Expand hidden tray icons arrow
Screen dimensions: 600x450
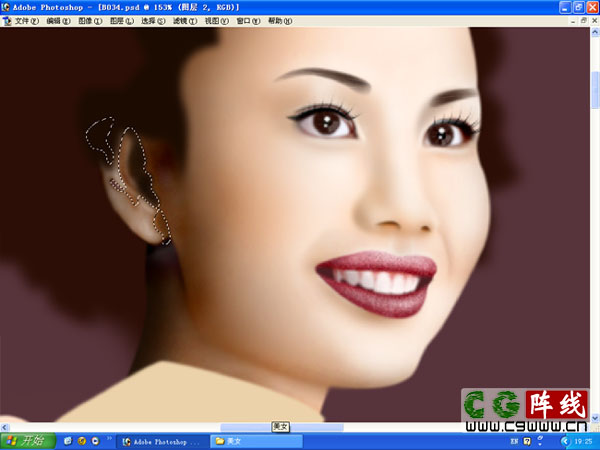(x=566, y=442)
